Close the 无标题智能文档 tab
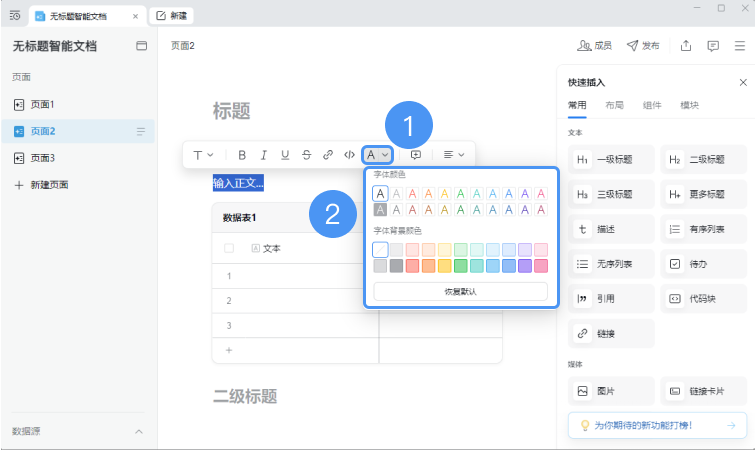 tap(135, 16)
